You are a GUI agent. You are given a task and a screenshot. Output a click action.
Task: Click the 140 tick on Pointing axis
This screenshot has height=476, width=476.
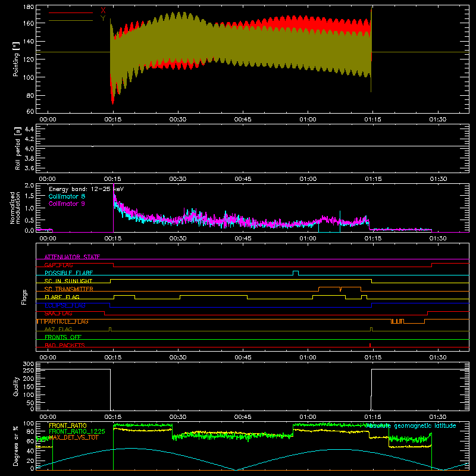pyautogui.click(x=29, y=41)
